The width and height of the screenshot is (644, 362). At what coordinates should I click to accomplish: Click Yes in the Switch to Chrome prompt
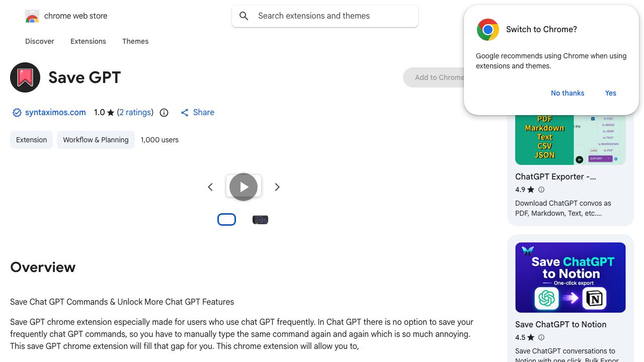click(x=611, y=93)
